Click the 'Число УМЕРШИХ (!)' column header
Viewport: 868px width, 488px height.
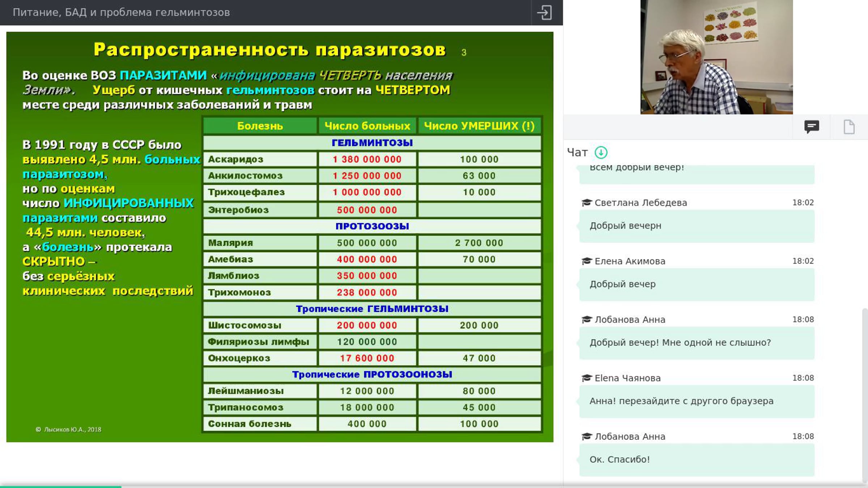pos(479,126)
